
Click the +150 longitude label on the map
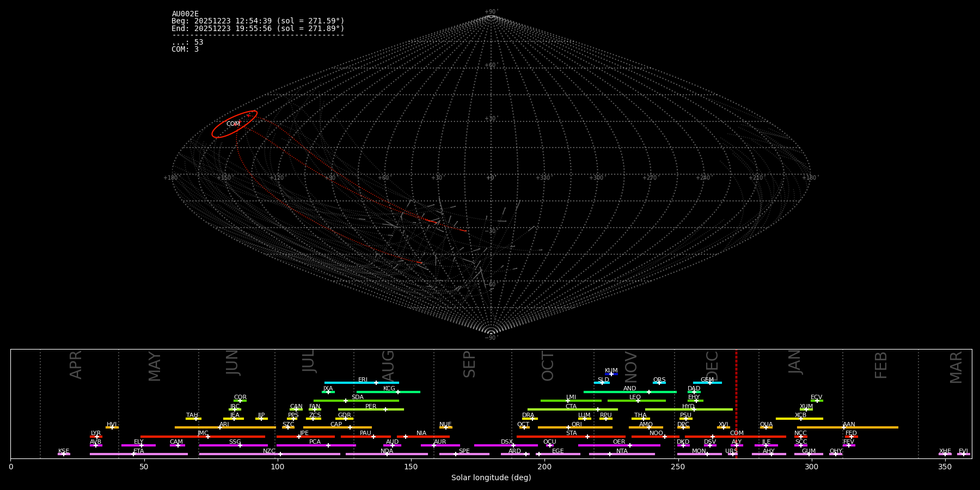coord(224,177)
